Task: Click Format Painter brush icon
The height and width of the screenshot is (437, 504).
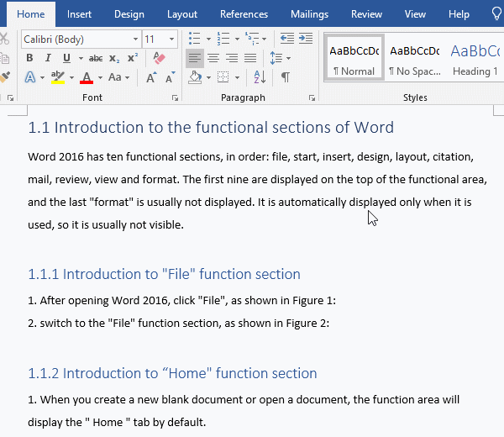Action: click(4, 77)
